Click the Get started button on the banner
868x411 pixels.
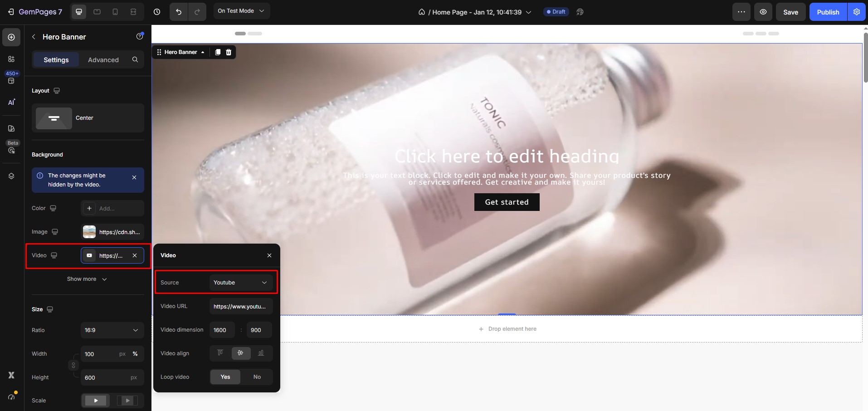pyautogui.click(x=507, y=202)
